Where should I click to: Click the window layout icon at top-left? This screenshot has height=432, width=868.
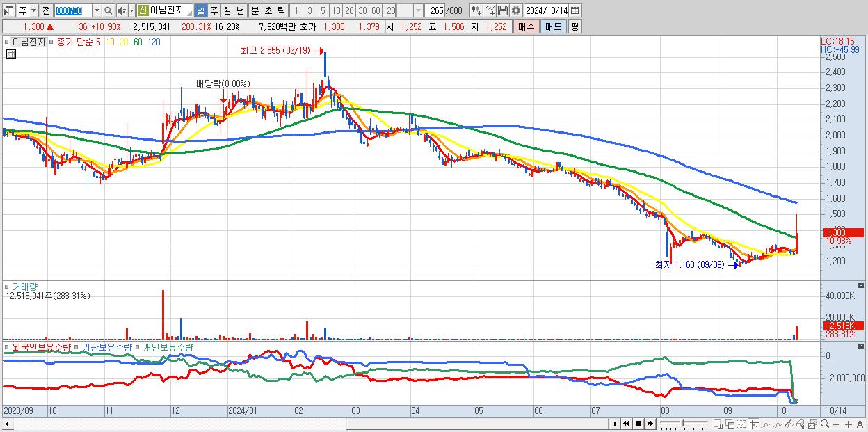pos(8,10)
